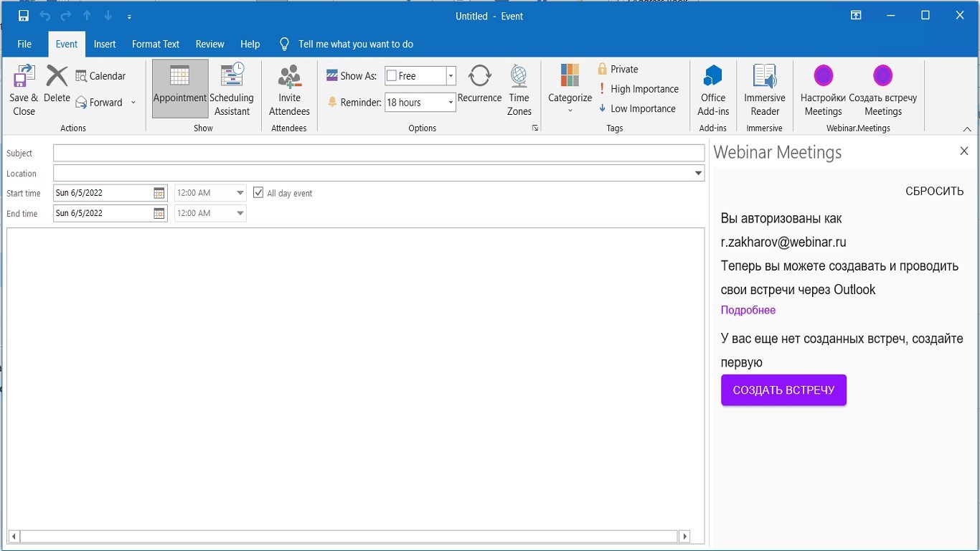The height and width of the screenshot is (551, 980).
Task: Open the Customize Quick Access Toolbar arrow
Action: pos(129,16)
